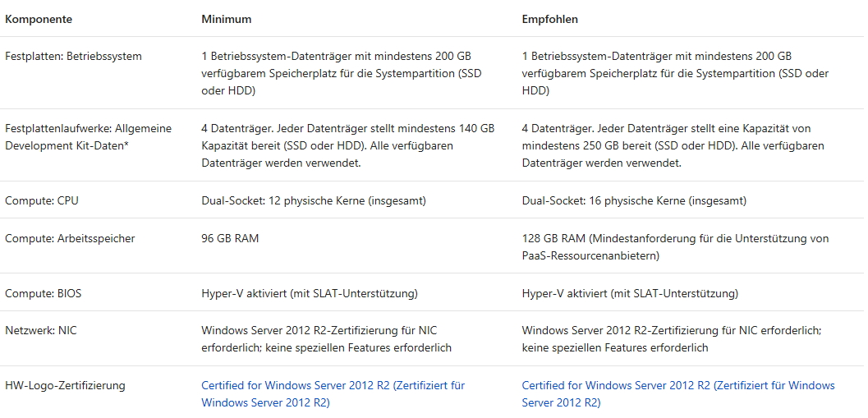Click the recommended 250 GB Datenträger text

coord(673,145)
